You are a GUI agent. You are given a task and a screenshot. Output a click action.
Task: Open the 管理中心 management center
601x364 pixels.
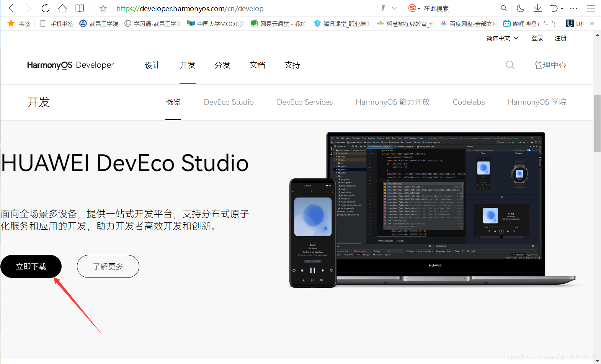click(x=550, y=65)
